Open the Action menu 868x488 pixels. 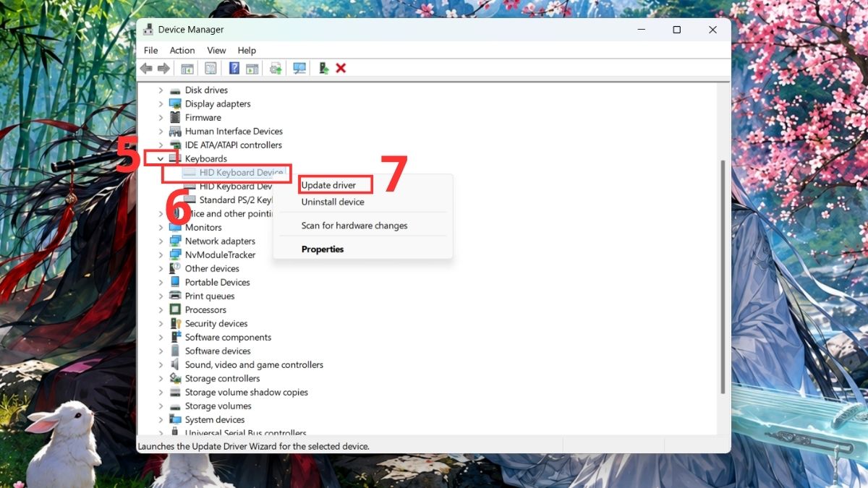point(182,50)
